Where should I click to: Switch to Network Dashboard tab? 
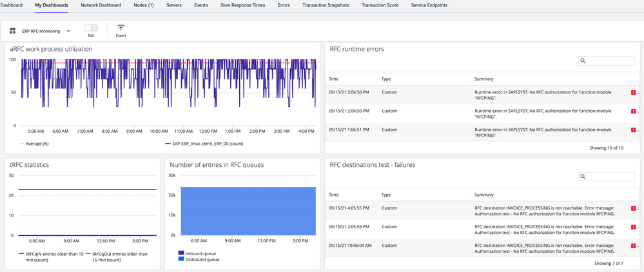pos(101,5)
